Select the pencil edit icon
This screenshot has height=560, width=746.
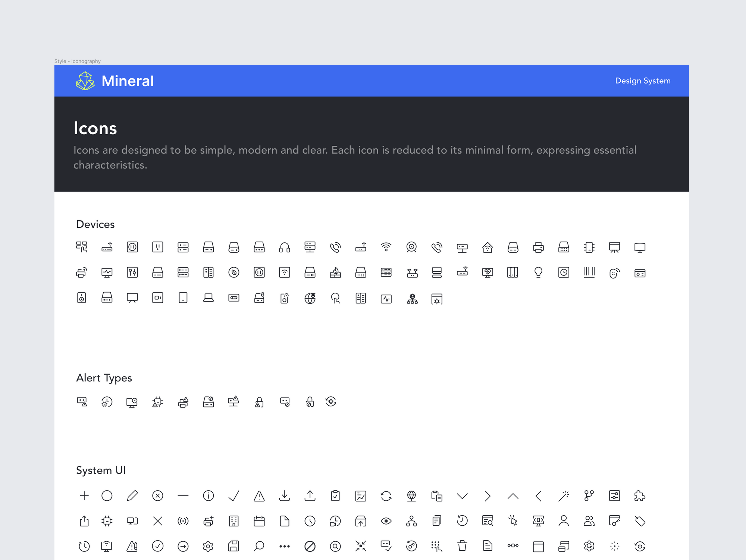coord(132,496)
